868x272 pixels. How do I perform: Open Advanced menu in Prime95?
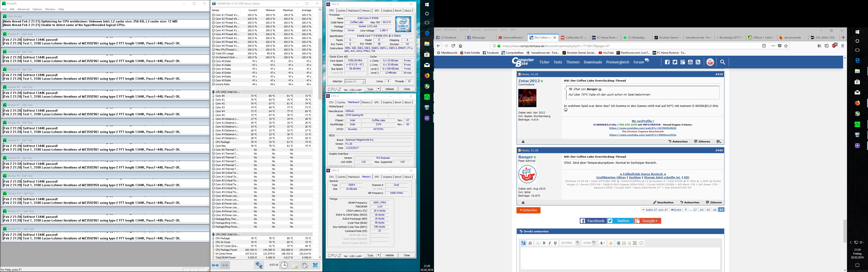point(23,9)
